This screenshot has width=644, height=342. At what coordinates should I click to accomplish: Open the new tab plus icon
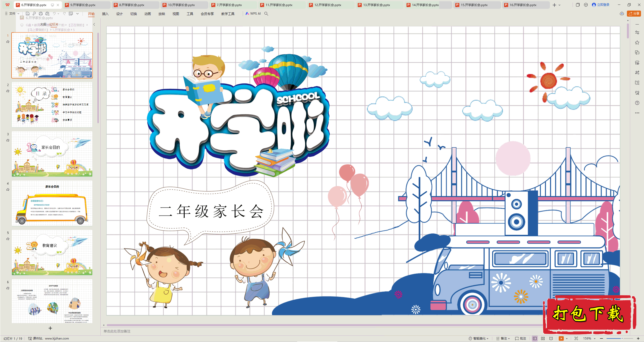click(x=554, y=5)
